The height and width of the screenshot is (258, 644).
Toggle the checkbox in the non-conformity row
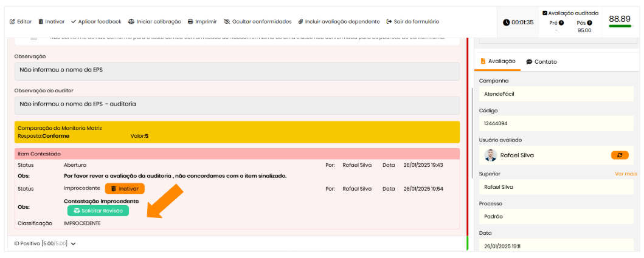click(x=33, y=38)
